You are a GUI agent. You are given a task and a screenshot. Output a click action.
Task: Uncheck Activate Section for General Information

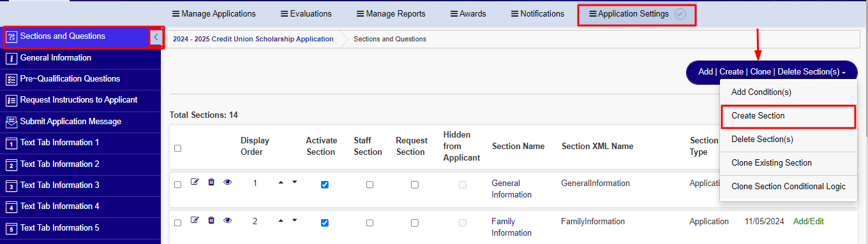click(x=325, y=185)
